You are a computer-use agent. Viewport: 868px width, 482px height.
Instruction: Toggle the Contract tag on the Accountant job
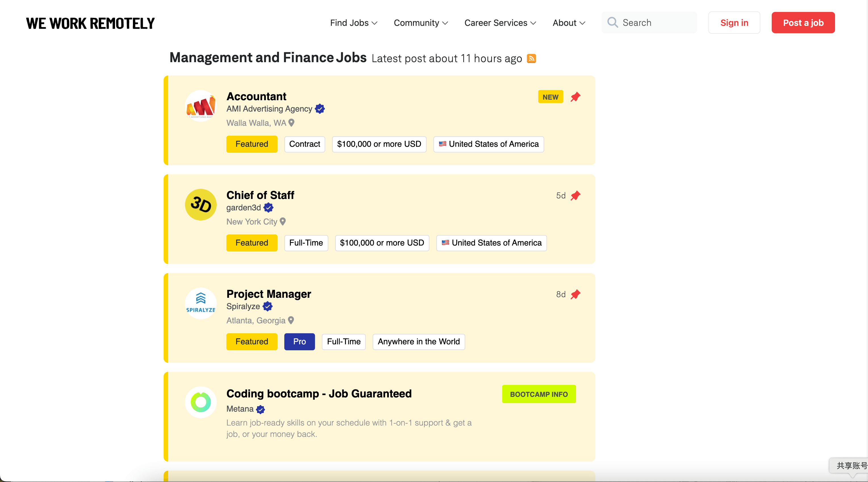(304, 144)
